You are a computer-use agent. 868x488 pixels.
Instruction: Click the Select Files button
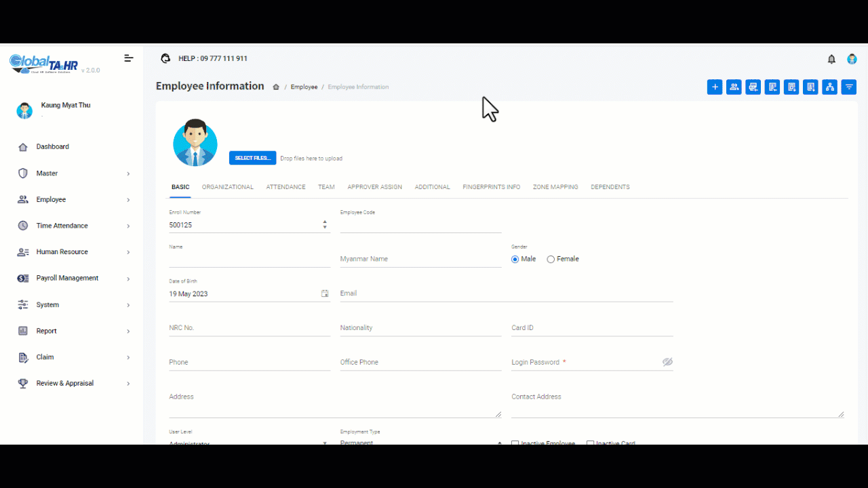(x=252, y=158)
